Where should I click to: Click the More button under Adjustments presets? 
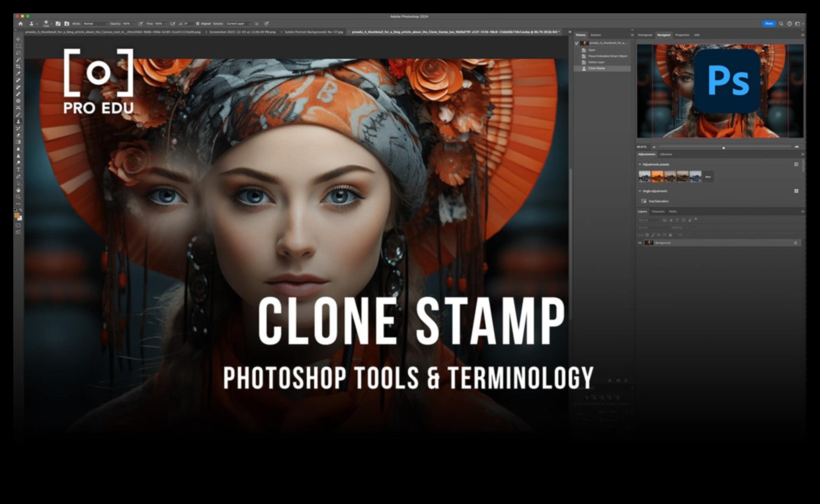[708, 177]
